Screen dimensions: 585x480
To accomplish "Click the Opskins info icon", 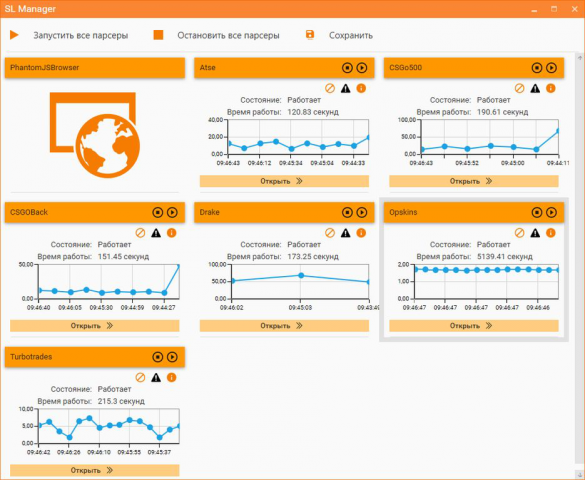I will (551, 233).
